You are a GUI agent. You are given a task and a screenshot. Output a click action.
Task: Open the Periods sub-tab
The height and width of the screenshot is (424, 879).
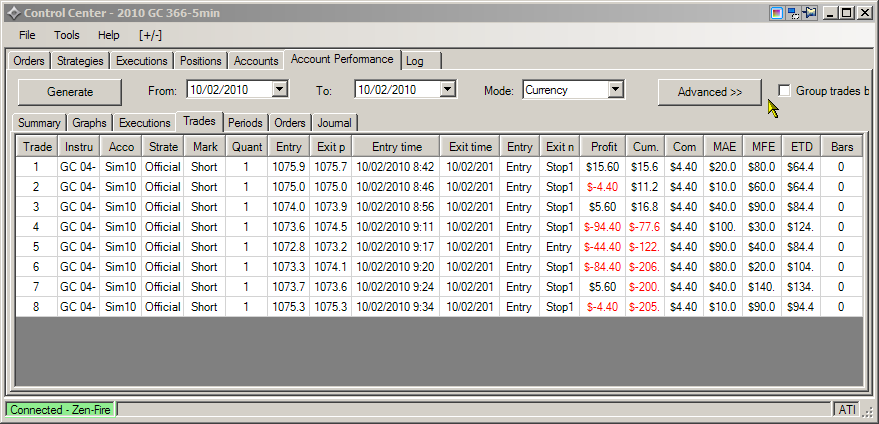click(245, 123)
